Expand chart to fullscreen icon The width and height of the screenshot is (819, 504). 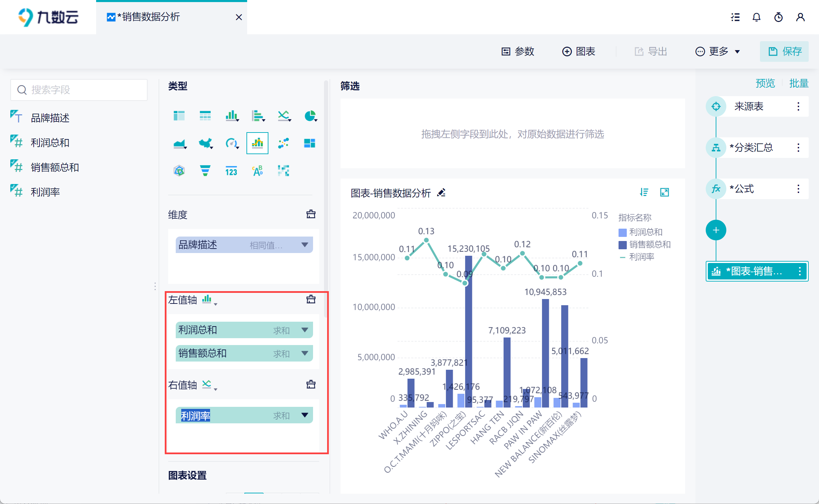(x=665, y=192)
